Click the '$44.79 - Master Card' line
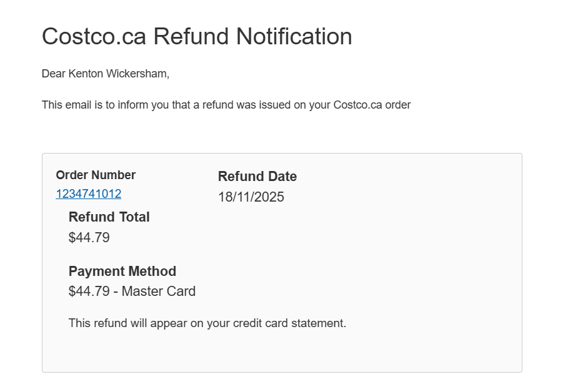Viewport: 568px width, 392px height. 132,292
